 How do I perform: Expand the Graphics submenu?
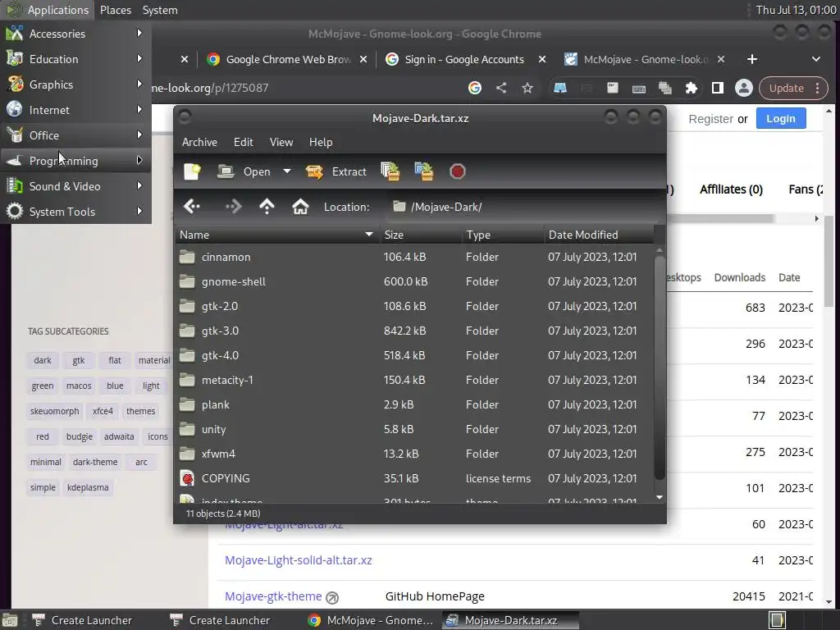[75, 84]
